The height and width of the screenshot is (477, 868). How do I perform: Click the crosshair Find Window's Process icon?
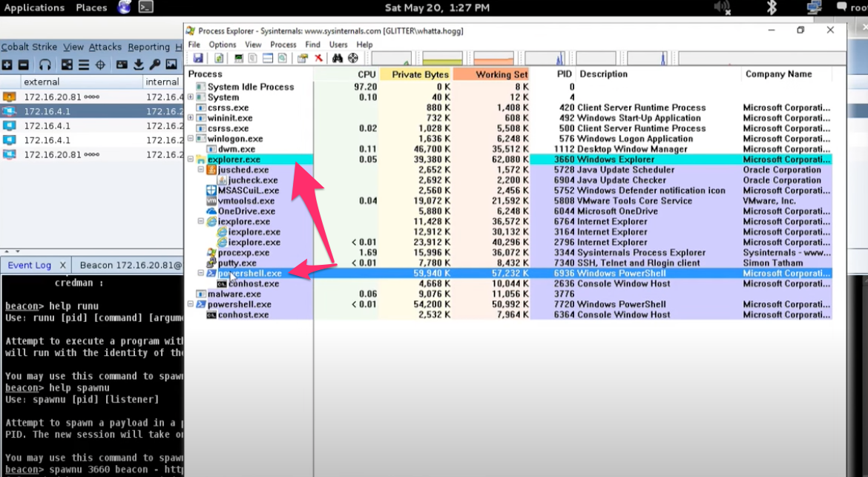(x=352, y=58)
